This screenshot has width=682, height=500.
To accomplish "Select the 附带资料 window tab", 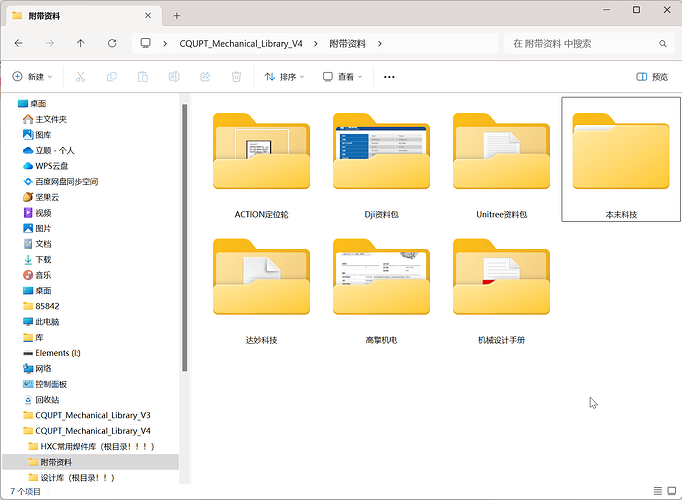I will point(83,16).
